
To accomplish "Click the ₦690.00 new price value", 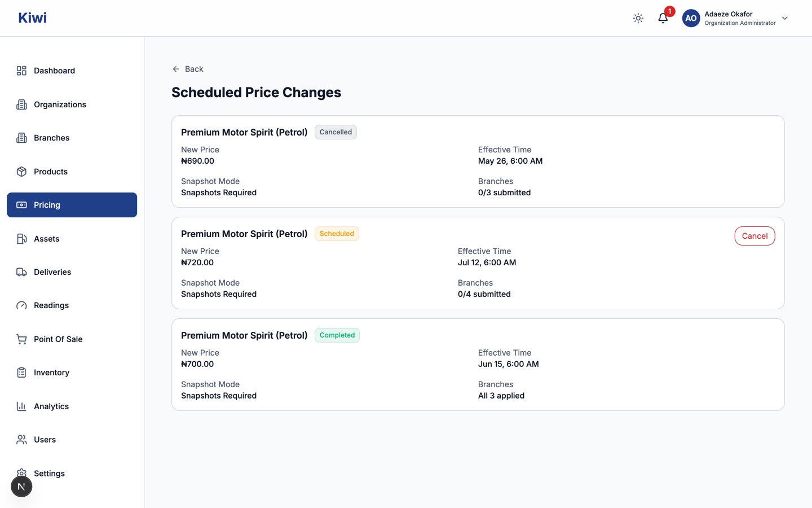I will coord(197,161).
